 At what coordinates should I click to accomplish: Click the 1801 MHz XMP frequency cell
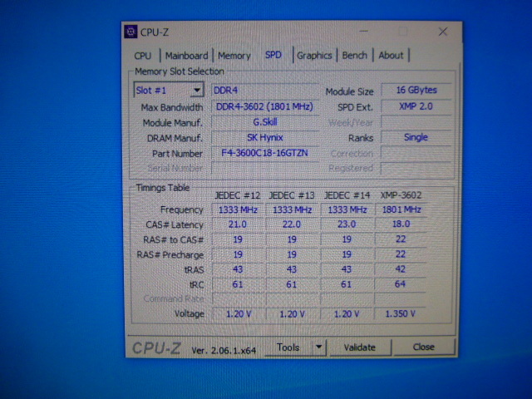click(401, 209)
